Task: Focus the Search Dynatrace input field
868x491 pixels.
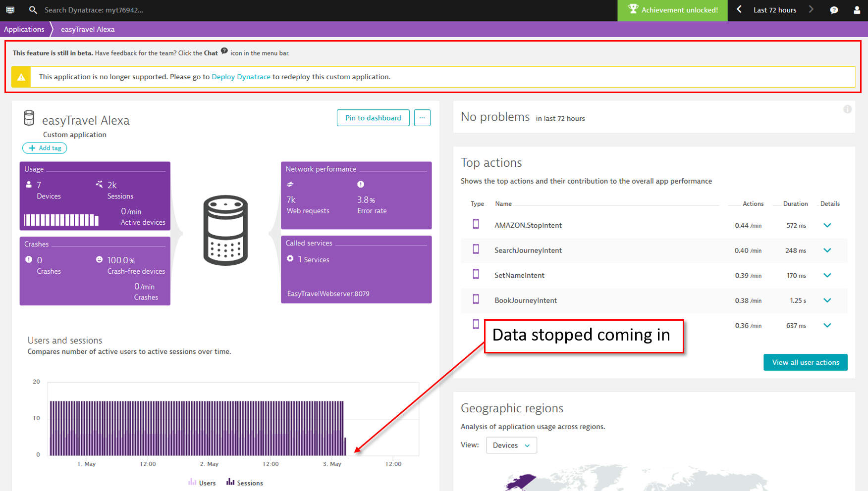Action: tap(94, 10)
